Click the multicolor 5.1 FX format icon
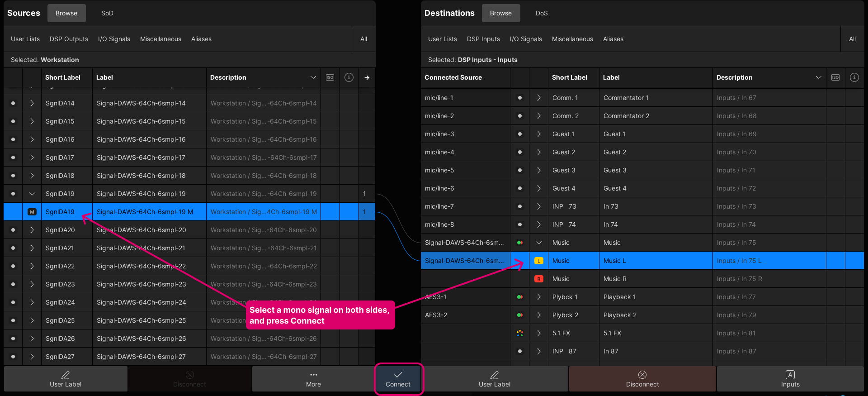 [x=520, y=333]
